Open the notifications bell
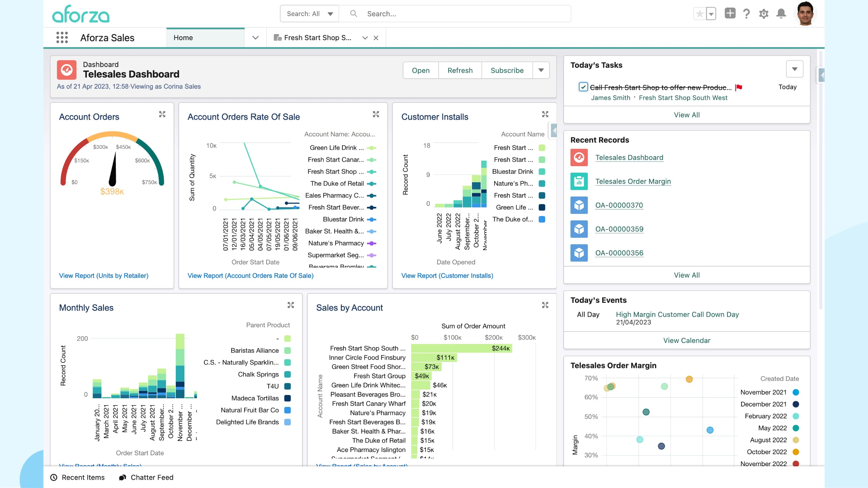The height and width of the screenshot is (488, 868). tap(781, 14)
